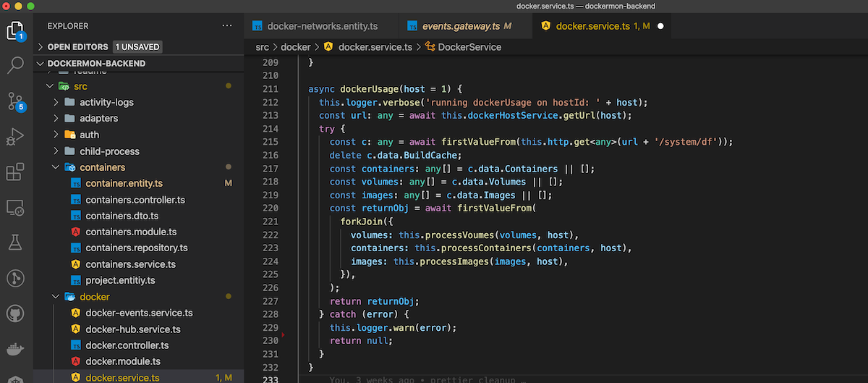Collapse the containers folder chevron
Image resolution: width=868 pixels, height=383 pixels.
tap(56, 167)
